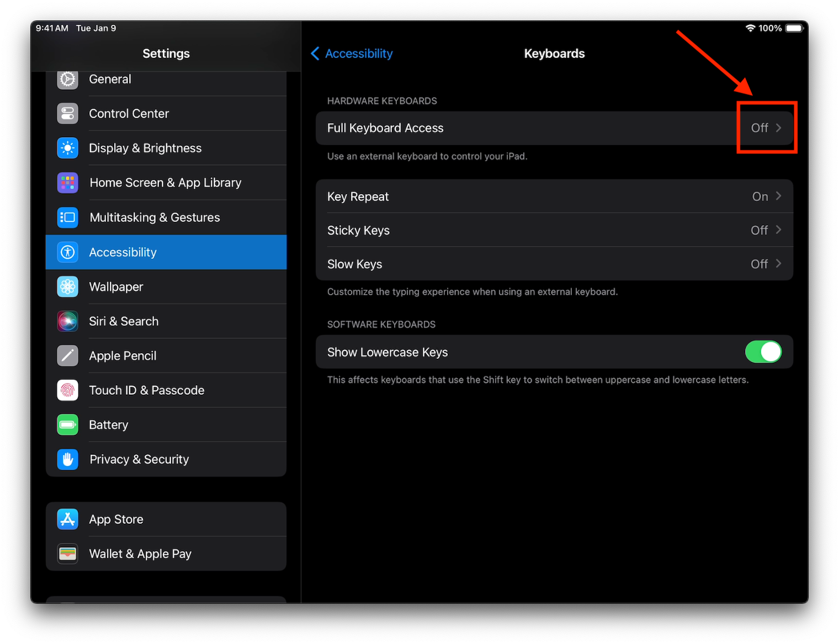The height and width of the screenshot is (644, 839).
Task: Tap the Wallpaper flower icon
Action: click(x=67, y=287)
